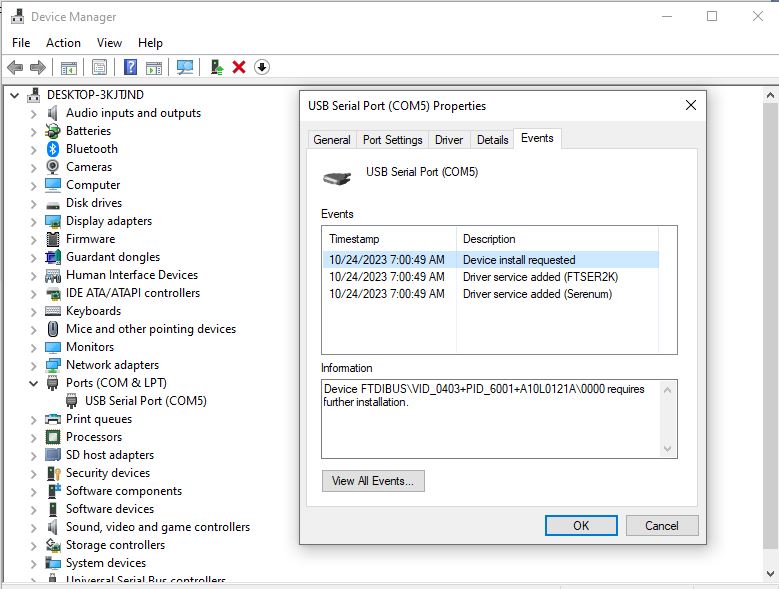Click the Back arrow in the toolbar
The width and height of the screenshot is (779, 589).
pos(15,67)
